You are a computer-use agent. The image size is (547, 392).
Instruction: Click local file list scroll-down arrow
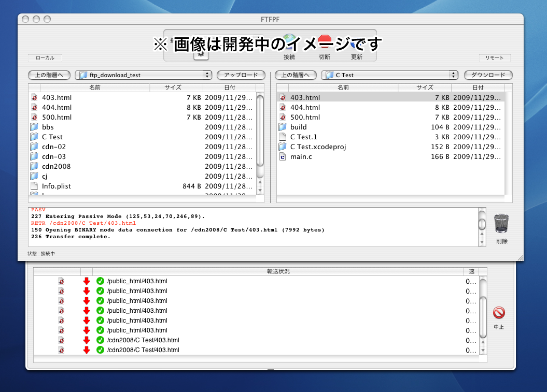[260, 191]
